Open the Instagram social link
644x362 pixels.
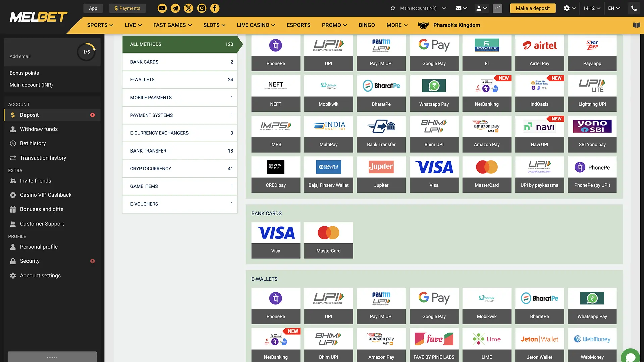tap(202, 8)
